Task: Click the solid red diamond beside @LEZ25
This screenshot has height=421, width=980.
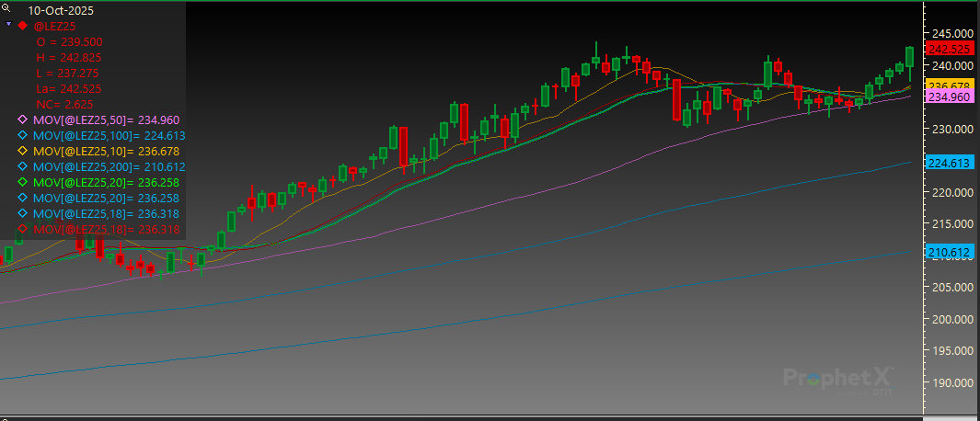Action: (23, 26)
